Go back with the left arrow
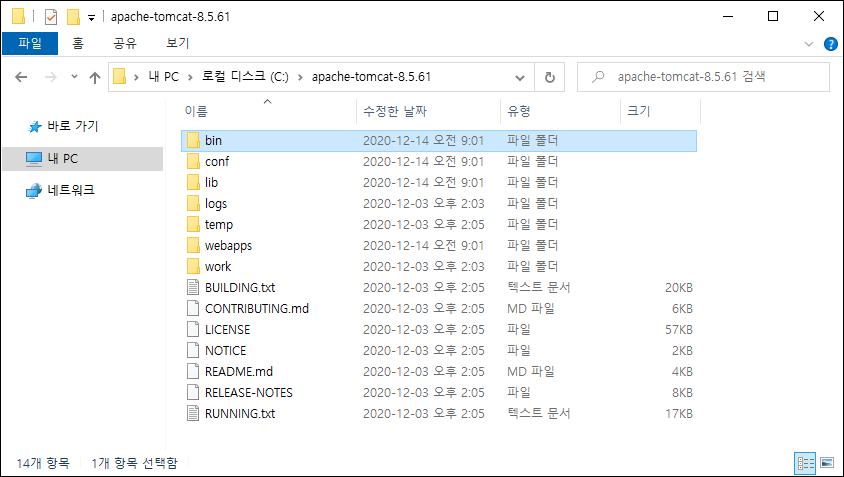The height and width of the screenshot is (477, 844). tap(21, 77)
